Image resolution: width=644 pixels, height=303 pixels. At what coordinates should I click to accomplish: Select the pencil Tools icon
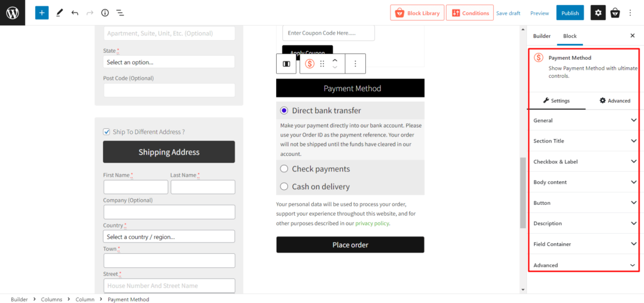(59, 13)
